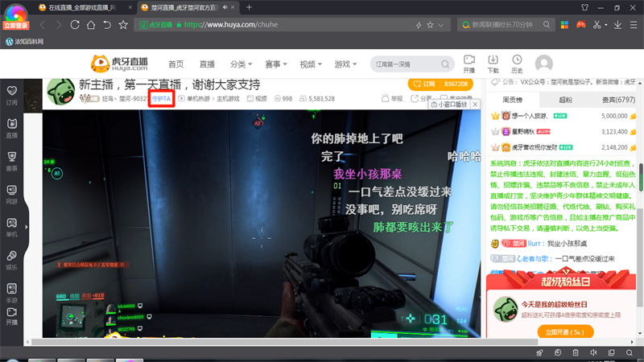The height and width of the screenshot is (362, 644).
Task: Open 订阅 heart icon in left sidebar
Action: coord(12,95)
